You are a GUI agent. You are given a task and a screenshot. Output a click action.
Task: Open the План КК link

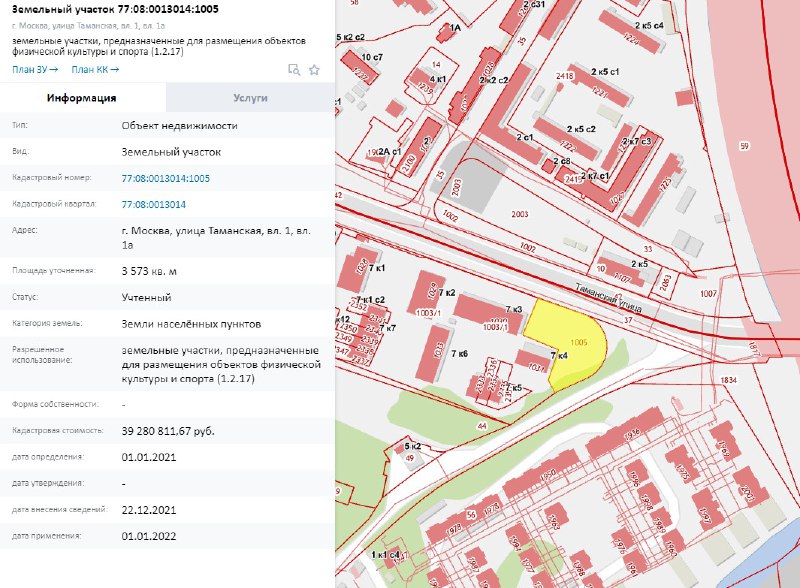[95, 69]
